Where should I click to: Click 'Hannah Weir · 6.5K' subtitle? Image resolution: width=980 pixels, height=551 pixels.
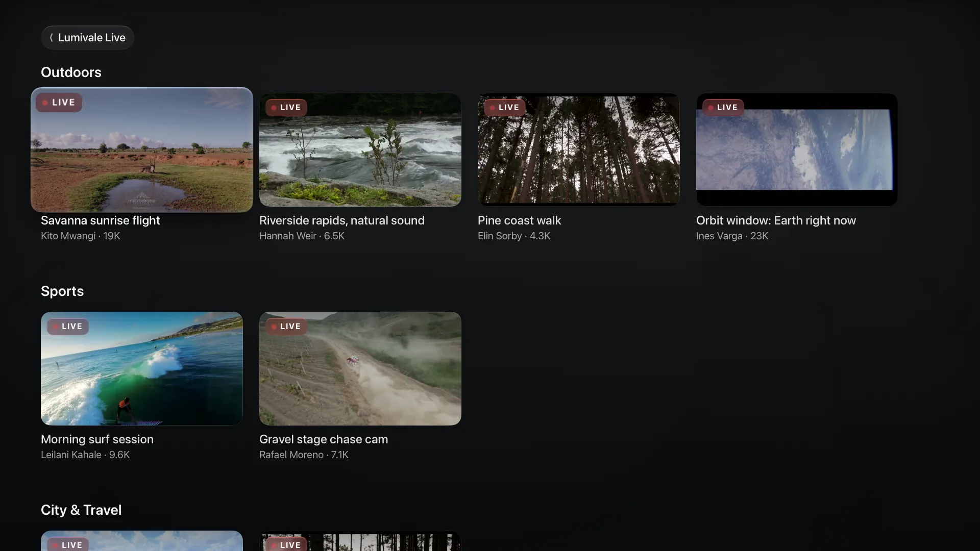(x=302, y=236)
